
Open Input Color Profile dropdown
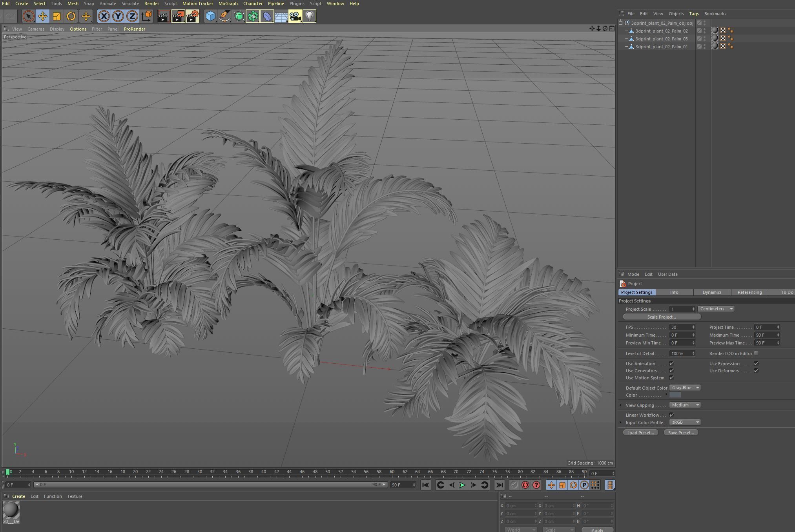(685, 422)
